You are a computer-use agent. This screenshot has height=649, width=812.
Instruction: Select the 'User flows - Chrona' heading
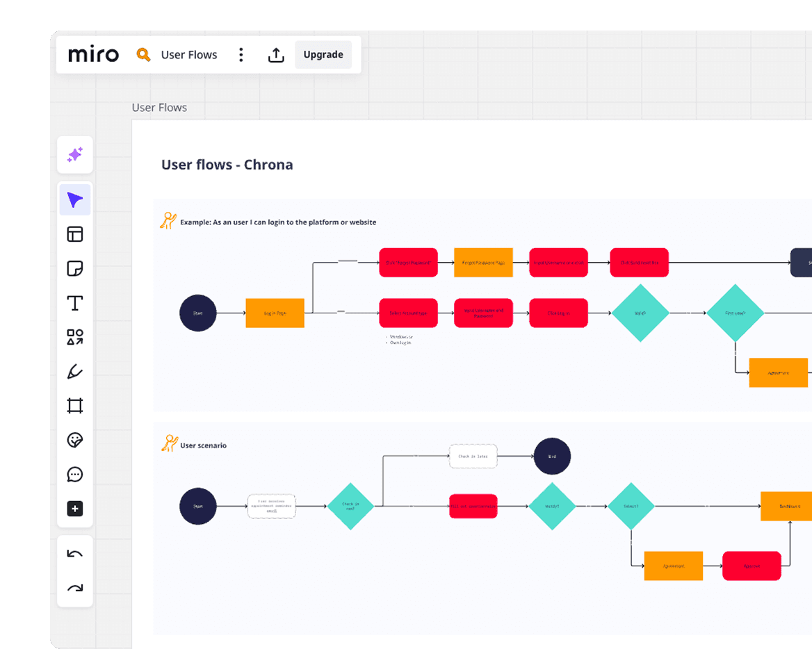pos(227,165)
